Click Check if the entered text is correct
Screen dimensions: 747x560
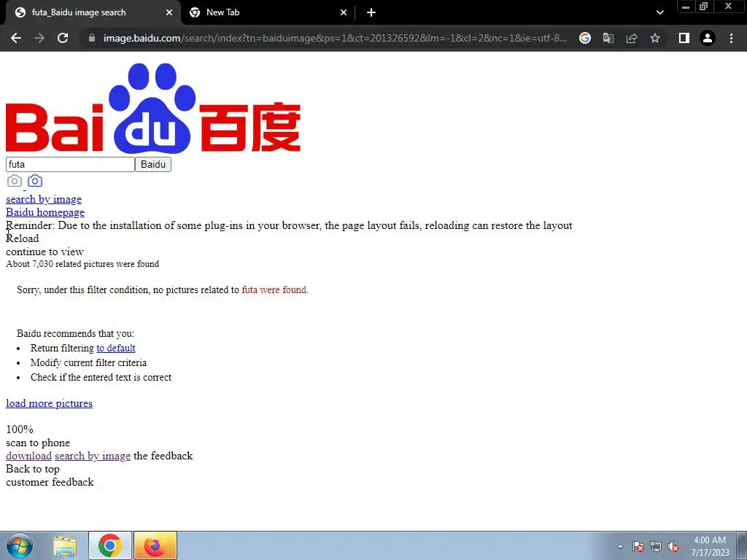click(101, 377)
